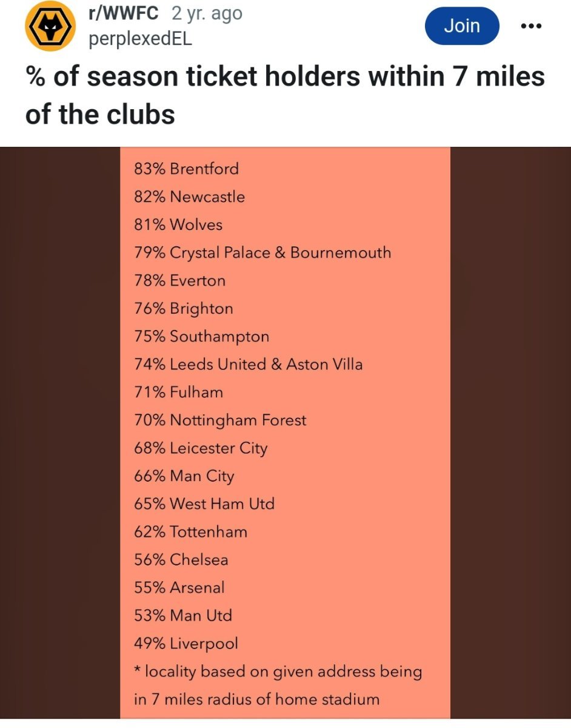Tap the 83% Brentford line in image
571x728 pixels.
187,169
